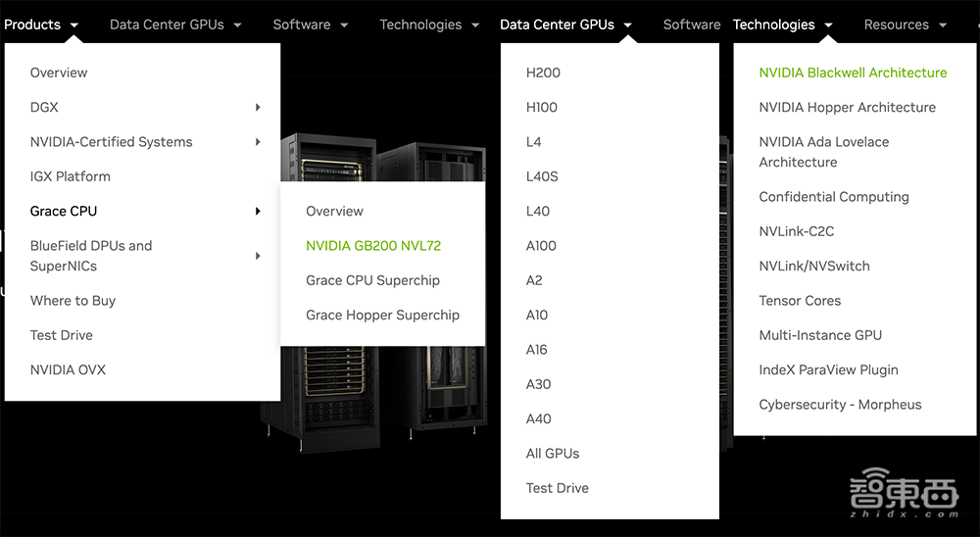This screenshot has width=980, height=537.
Task: Select IndeX ParaView Plugin
Action: (x=828, y=369)
